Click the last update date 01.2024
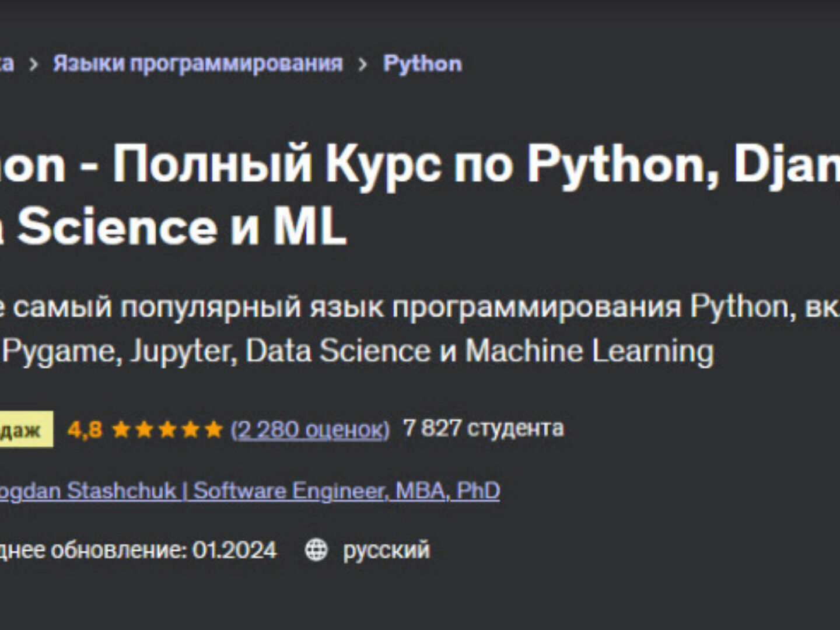This screenshot has height=630, width=840. 234,550
